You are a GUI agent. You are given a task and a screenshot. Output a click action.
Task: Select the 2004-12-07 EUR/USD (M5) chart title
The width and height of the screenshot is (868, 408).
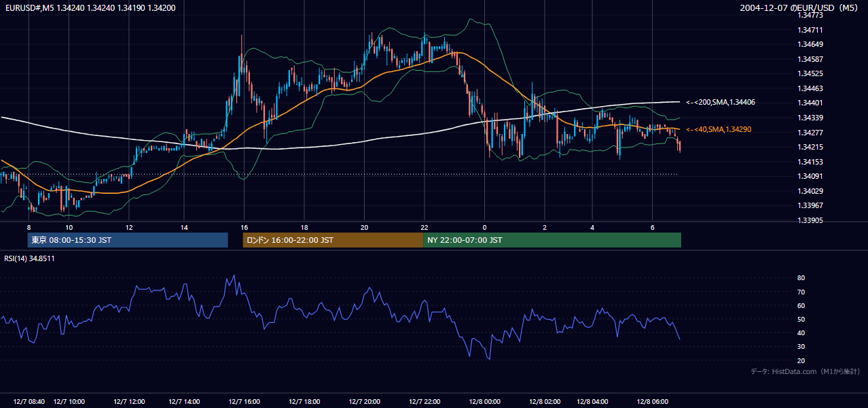tap(799, 8)
